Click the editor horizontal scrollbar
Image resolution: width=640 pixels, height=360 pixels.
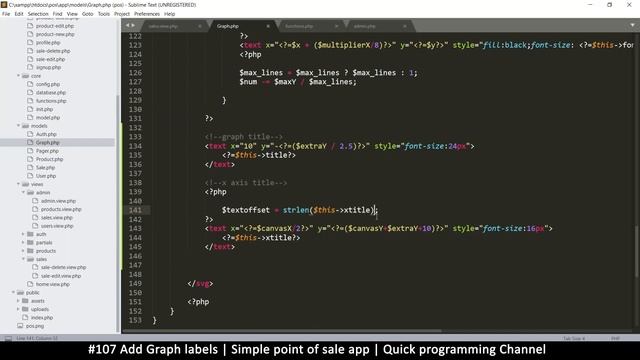click(282, 331)
